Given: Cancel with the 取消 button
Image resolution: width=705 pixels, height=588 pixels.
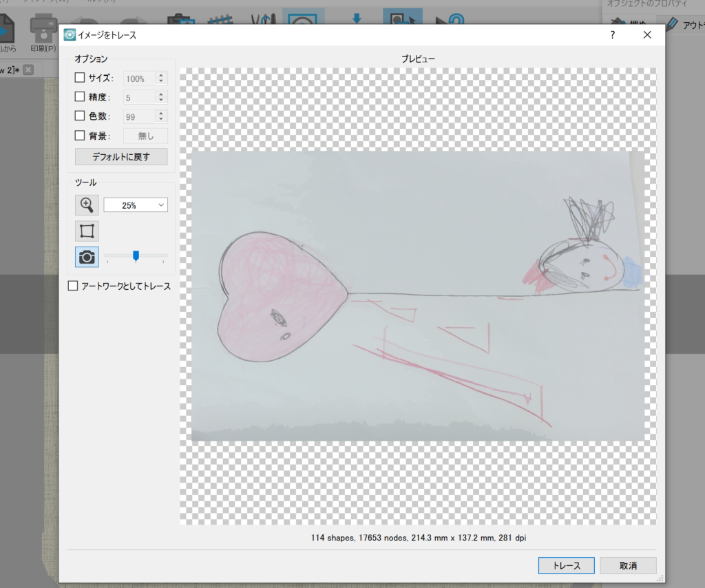Looking at the screenshot, I should point(627,565).
